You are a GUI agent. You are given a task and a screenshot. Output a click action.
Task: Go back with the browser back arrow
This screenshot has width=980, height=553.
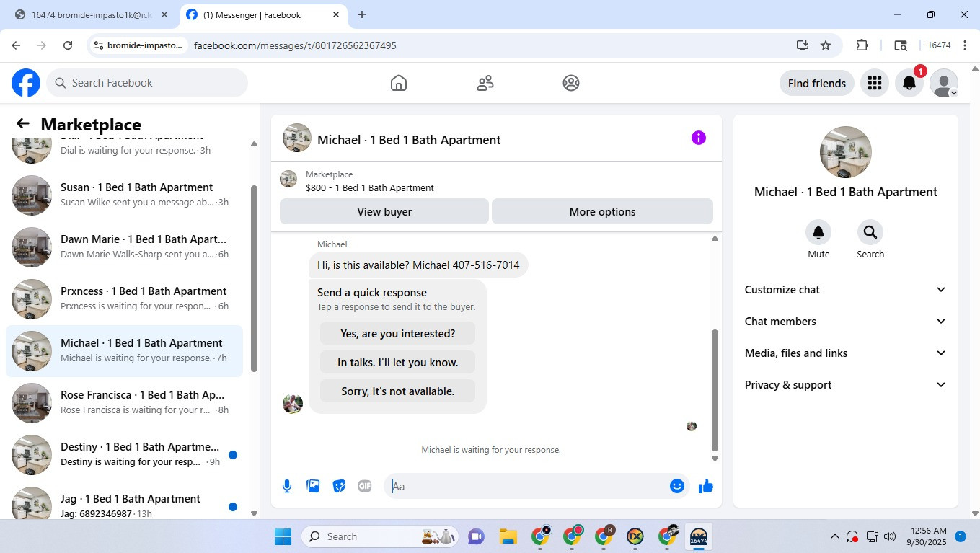point(16,45)
